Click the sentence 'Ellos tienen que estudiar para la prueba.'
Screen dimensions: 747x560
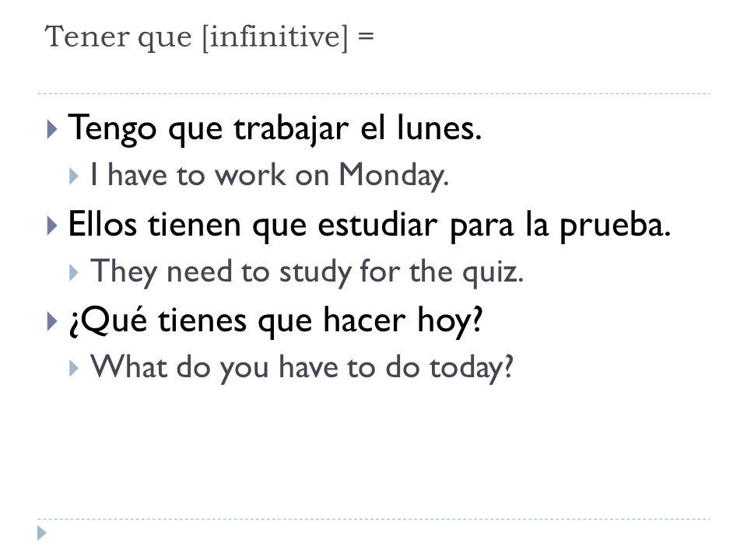[370, 225]
